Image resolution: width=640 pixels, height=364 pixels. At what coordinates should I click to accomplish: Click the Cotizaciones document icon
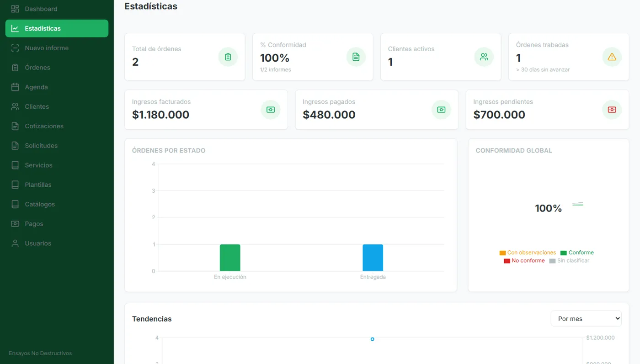click(x=15, y=126)
